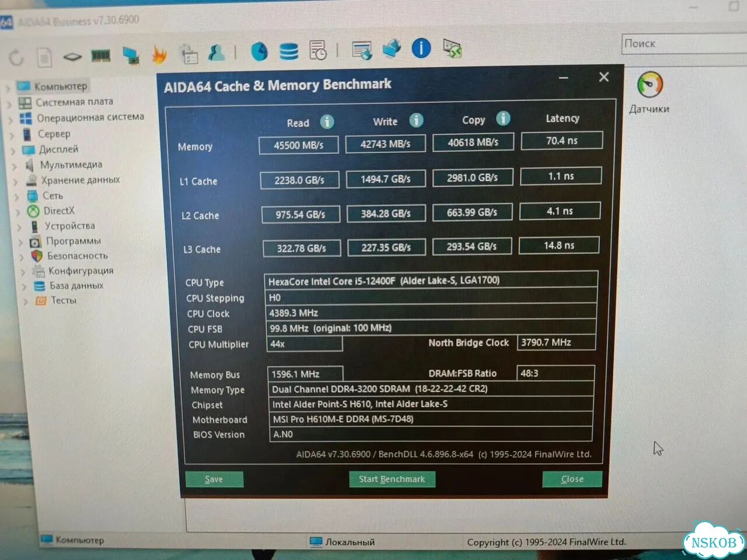
Task: Click the Refresh toolbar icon
Action: [16, 57]
